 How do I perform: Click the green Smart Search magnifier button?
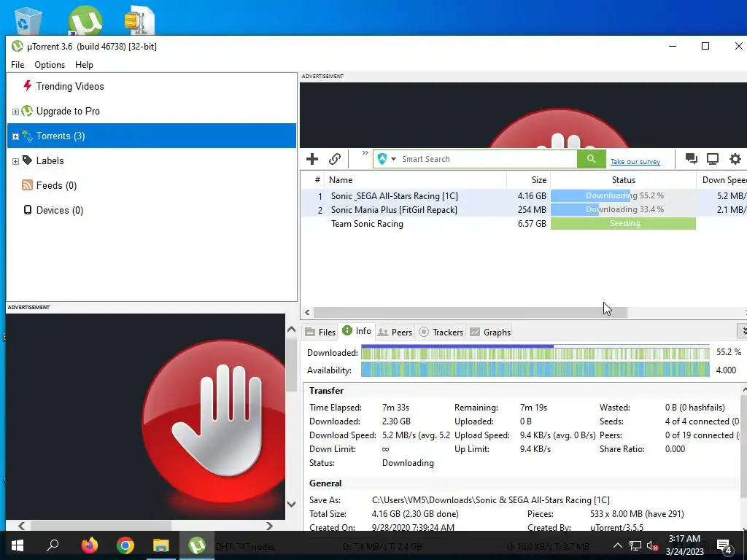[x=591, y=158]
